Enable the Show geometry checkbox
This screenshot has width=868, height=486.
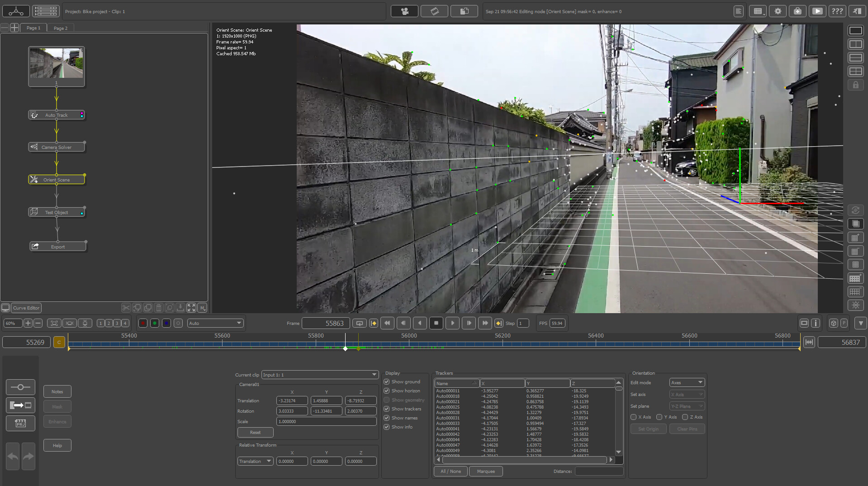coord(386,400)
